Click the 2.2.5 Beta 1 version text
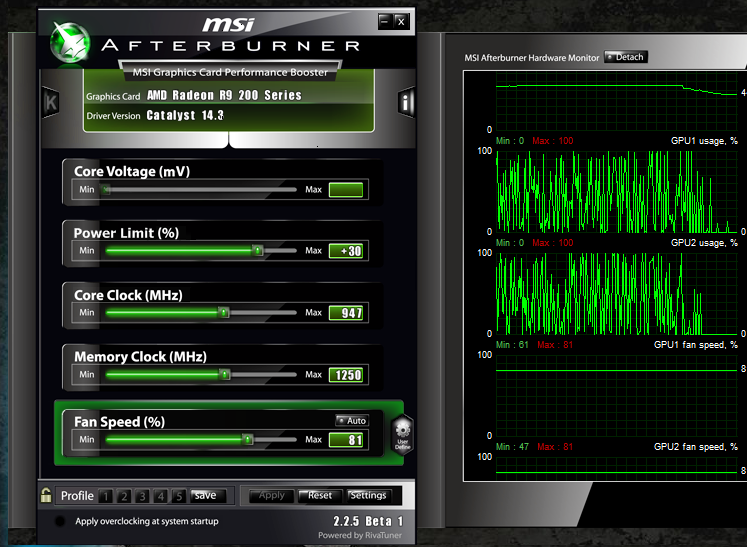The width and height of the screenshot is (749, 547). tap(368, 521)
